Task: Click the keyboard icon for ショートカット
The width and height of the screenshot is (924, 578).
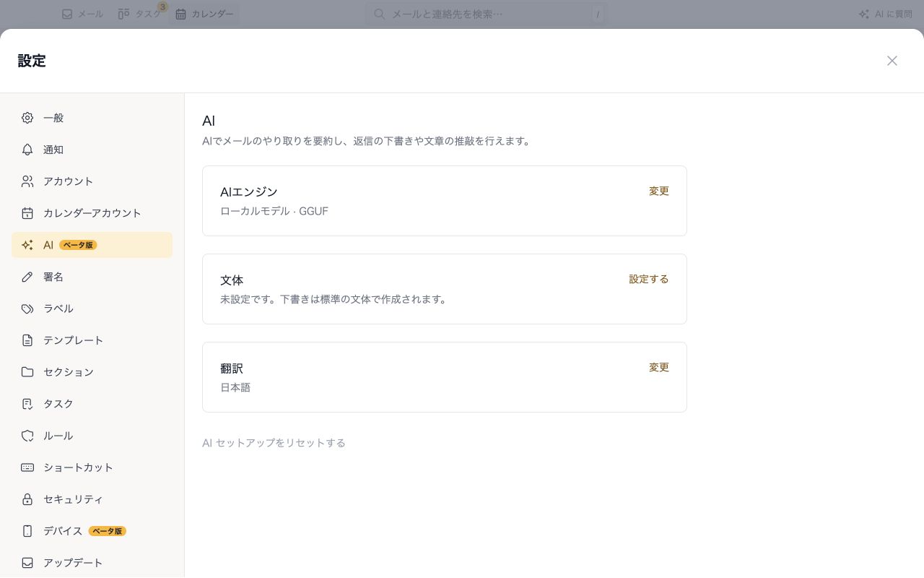Action: tap(27, 467)
